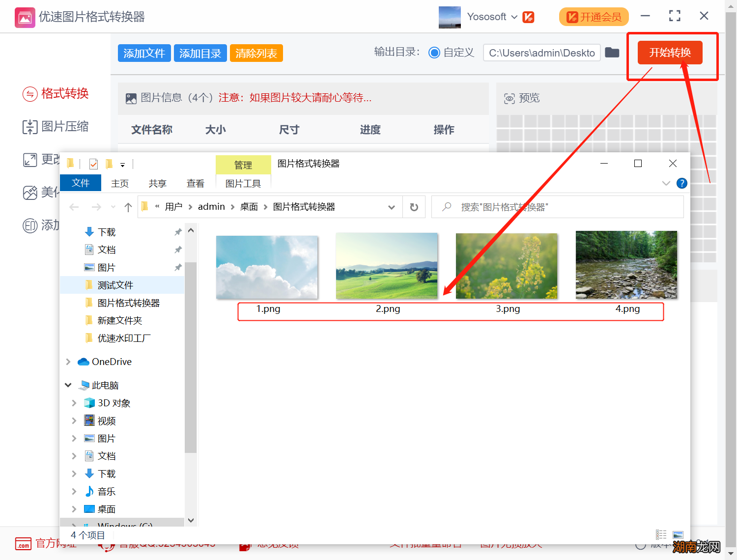Select the 自定义 output directory radio button

pos(434,53)
